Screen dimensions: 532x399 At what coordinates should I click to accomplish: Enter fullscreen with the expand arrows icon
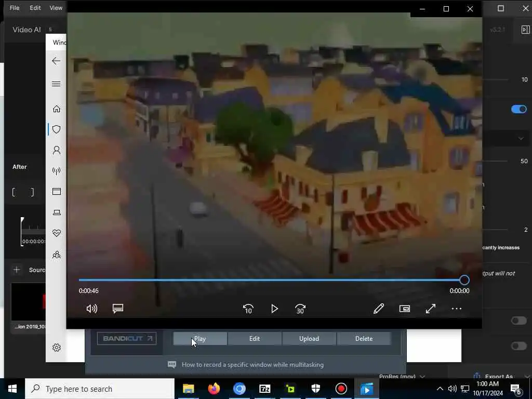tap(431, 309)
